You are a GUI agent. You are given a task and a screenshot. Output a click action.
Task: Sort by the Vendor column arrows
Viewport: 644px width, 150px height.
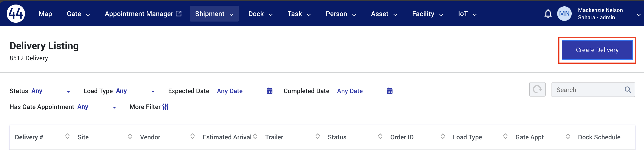[192, 136]
